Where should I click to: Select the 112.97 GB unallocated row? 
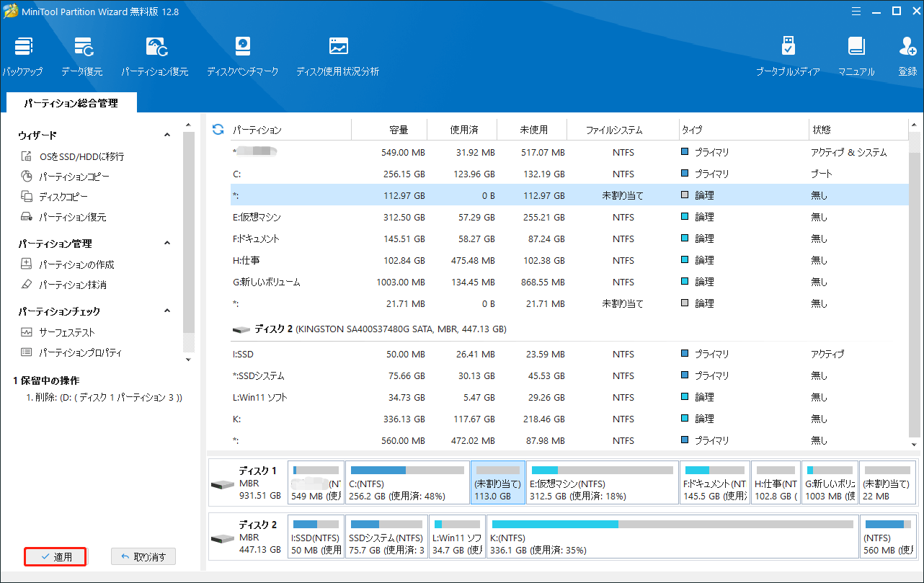(569, 195)
